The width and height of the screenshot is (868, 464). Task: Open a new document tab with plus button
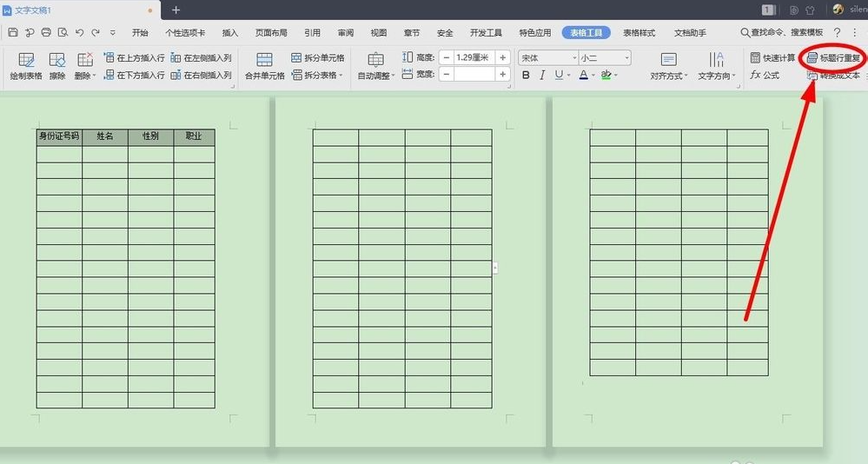pos(176,10)
